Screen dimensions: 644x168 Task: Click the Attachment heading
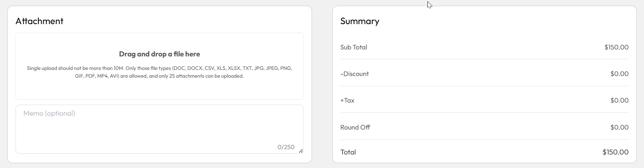point(40,21)
